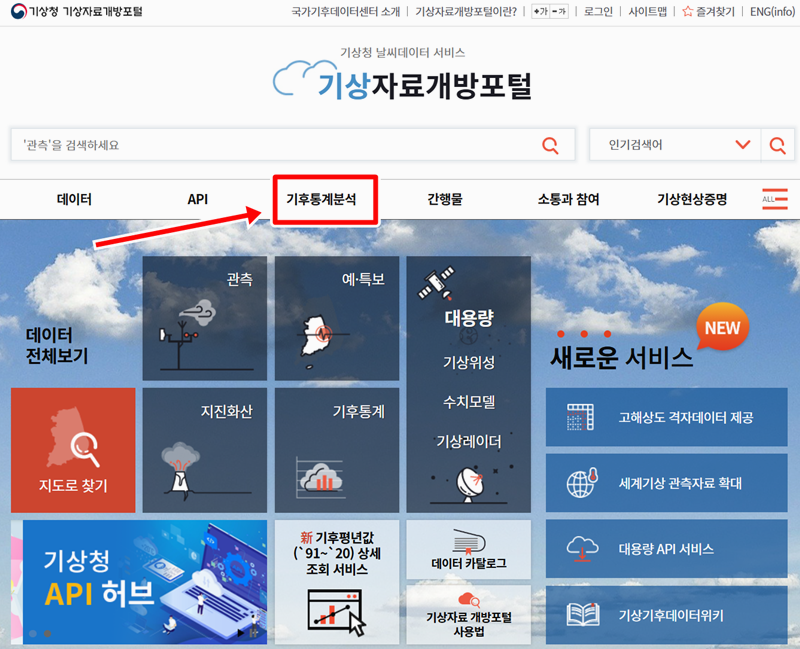Decrease font size with -가 button
The image size is (800, 649).
559,11
